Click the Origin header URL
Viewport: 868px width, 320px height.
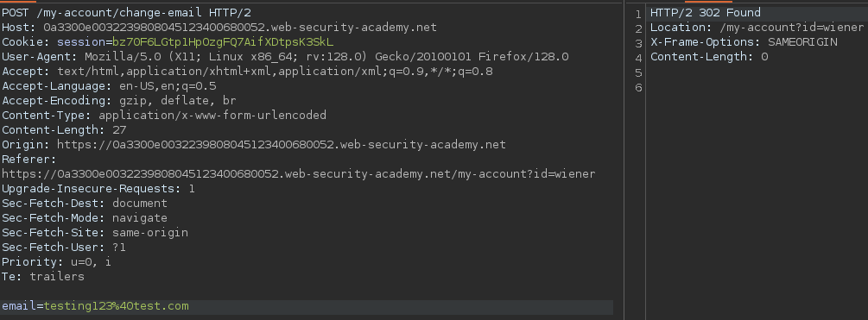282,145
